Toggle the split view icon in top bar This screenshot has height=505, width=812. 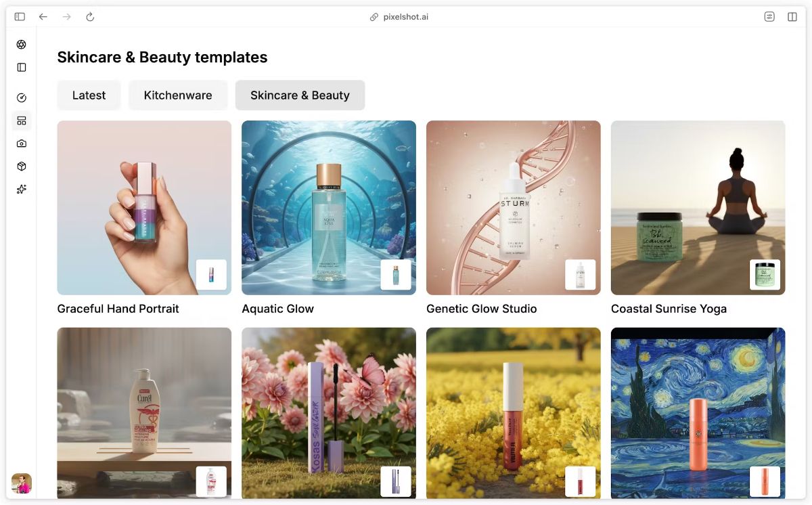tap(792, 17)
